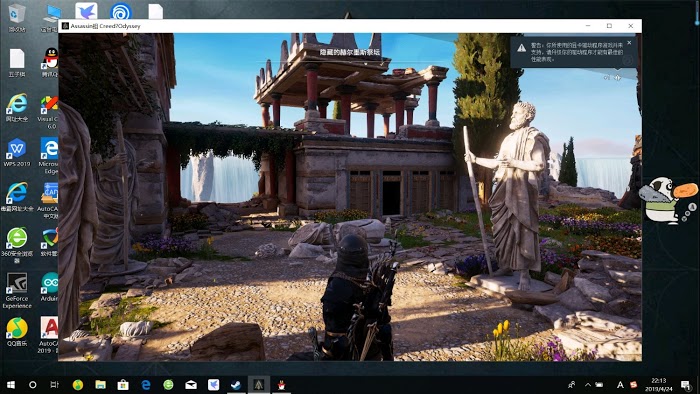Open Mail app from the taskbar

(191, 385)
